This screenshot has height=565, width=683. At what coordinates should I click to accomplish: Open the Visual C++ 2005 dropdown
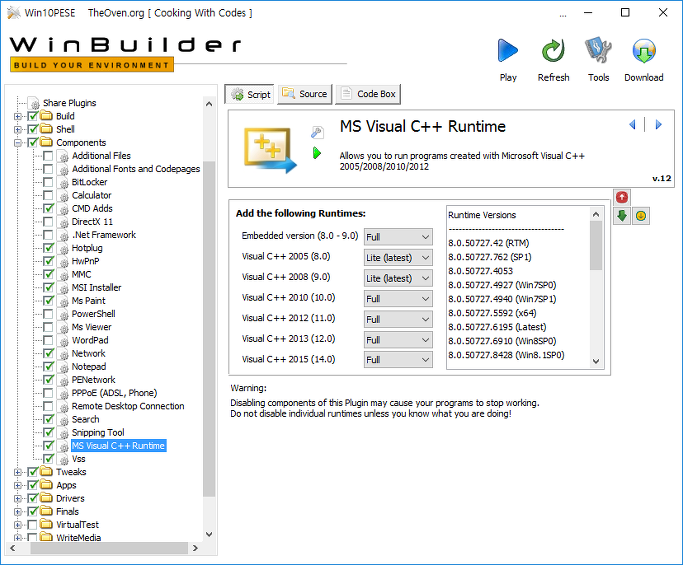point(398,257)
